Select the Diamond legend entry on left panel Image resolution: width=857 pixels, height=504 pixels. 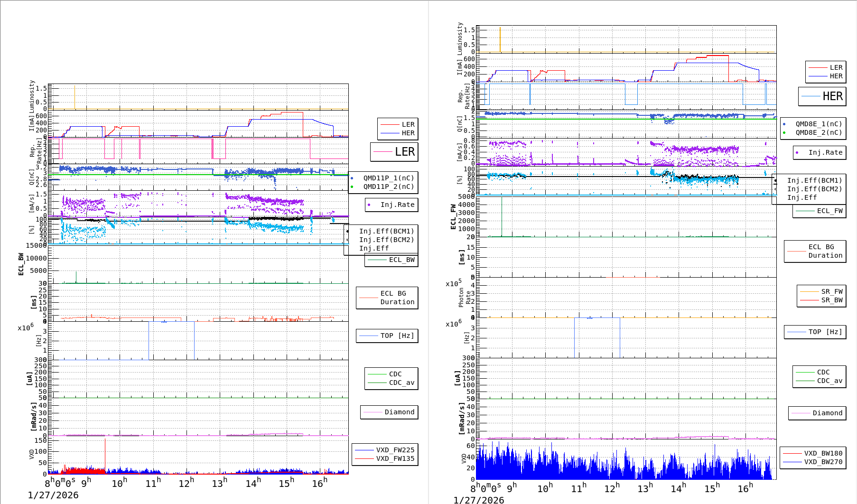click(391, 412)
